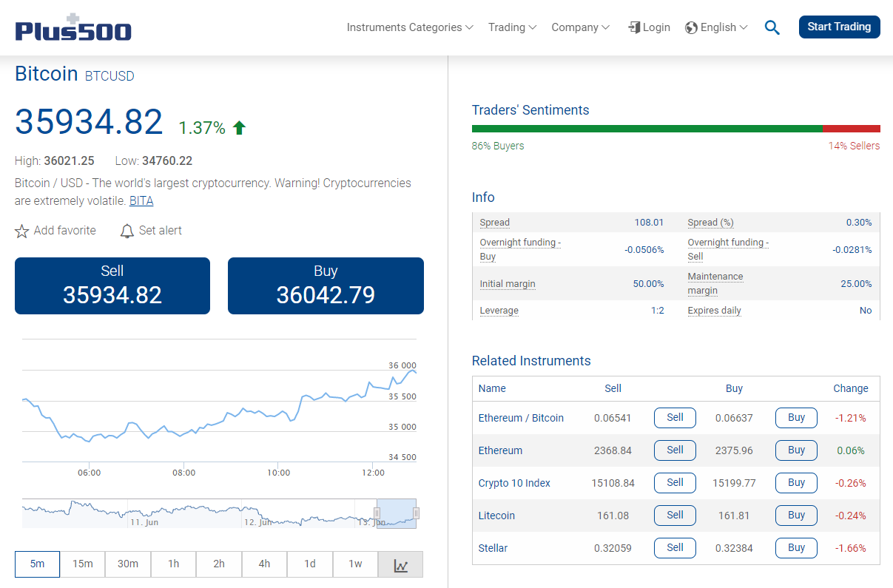Click the Add favorite star icon
Image resolution: width=893 pixels, height=588 pixels.
pos(22,231)
